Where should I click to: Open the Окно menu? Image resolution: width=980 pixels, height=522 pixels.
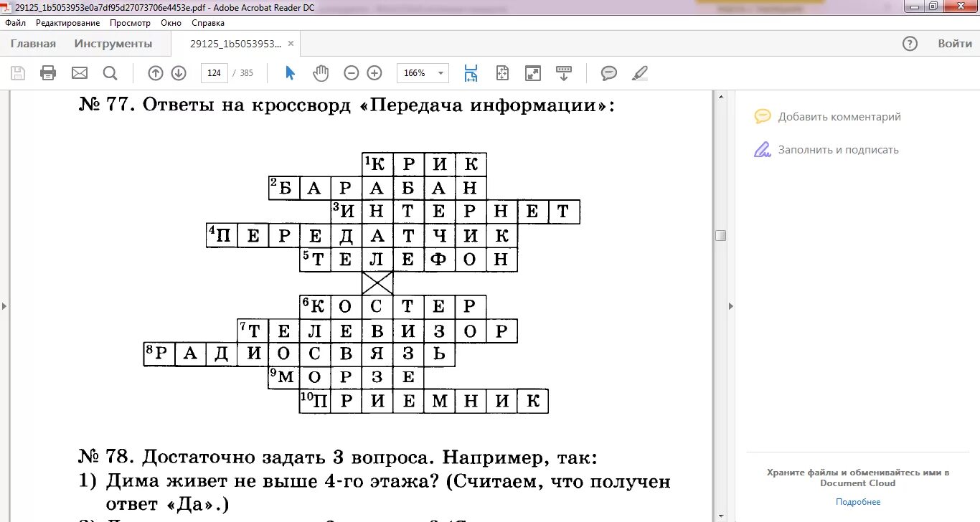(x=171, y=23)
